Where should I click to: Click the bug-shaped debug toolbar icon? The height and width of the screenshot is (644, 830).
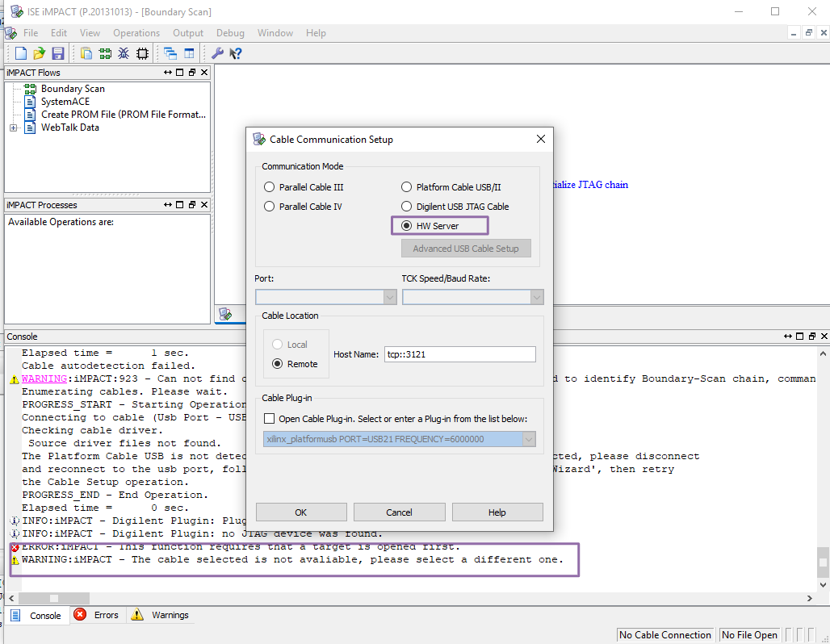click(x=124, y=53)
